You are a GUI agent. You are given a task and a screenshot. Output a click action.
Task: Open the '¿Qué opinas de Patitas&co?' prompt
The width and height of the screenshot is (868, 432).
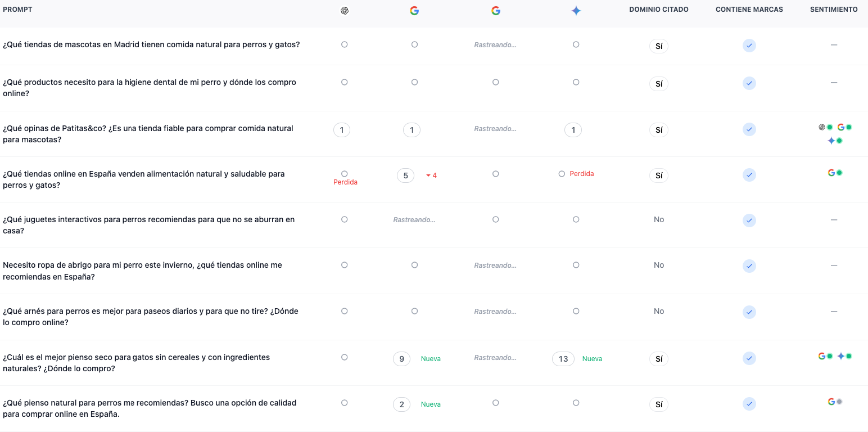pos(148,134)
